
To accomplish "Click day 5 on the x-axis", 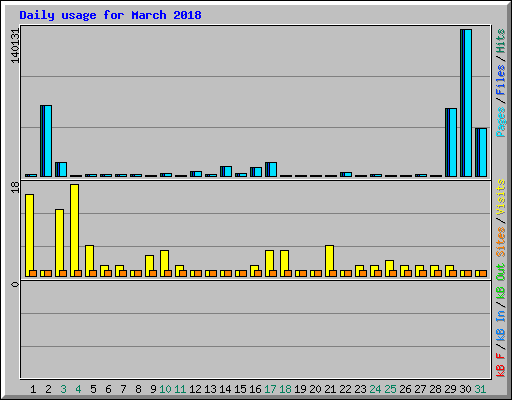I will (93, 389).
